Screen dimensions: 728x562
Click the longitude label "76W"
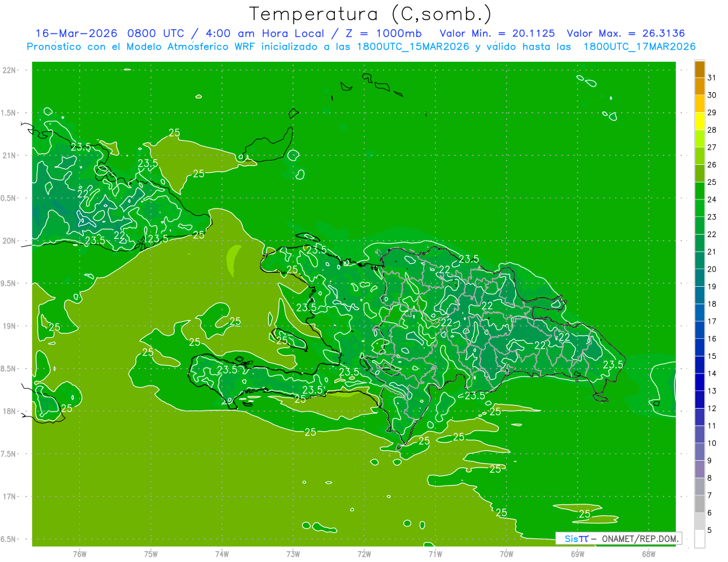(x=79, y=554)
